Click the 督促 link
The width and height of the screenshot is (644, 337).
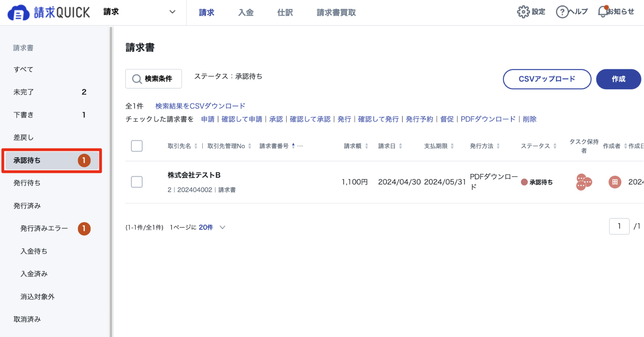tap(447, 119)
